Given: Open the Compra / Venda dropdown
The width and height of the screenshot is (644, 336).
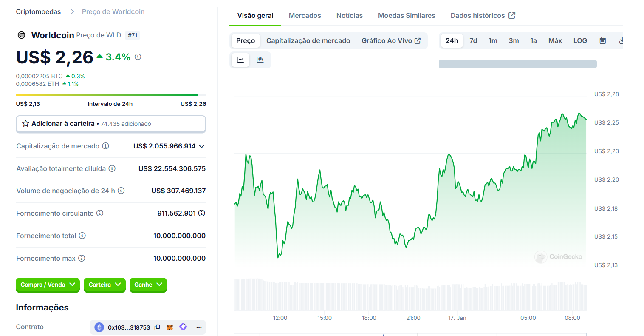Looking at the screenshot, I should coord(48,285).
